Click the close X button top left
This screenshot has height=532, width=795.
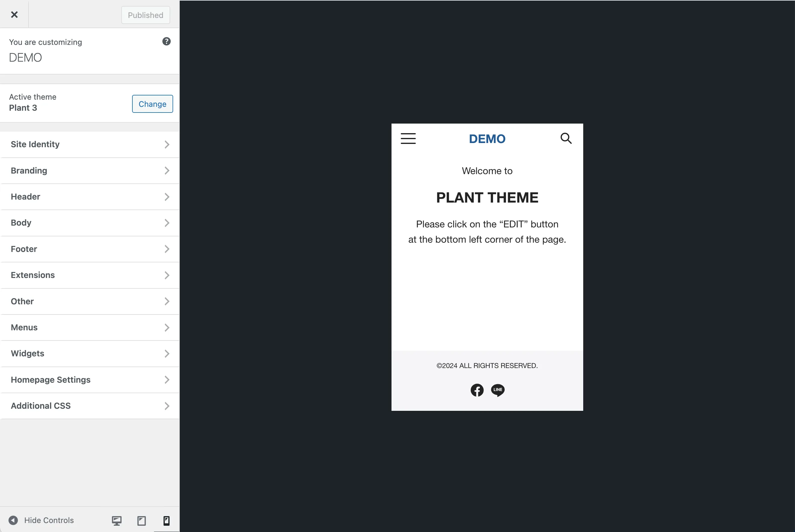click(x=14, y=14)
